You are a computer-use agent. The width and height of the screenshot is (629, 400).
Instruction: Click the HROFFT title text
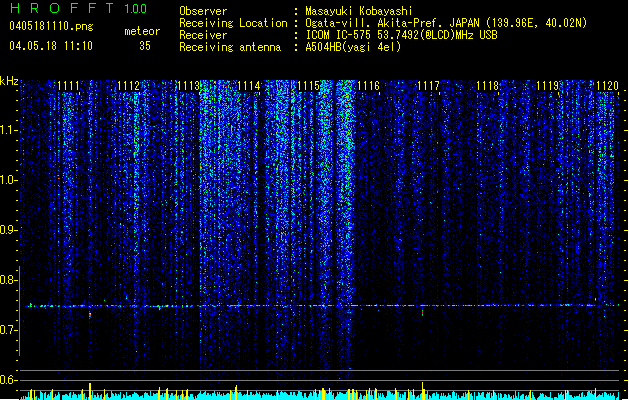pyautogui.click(x=62, y=8)
